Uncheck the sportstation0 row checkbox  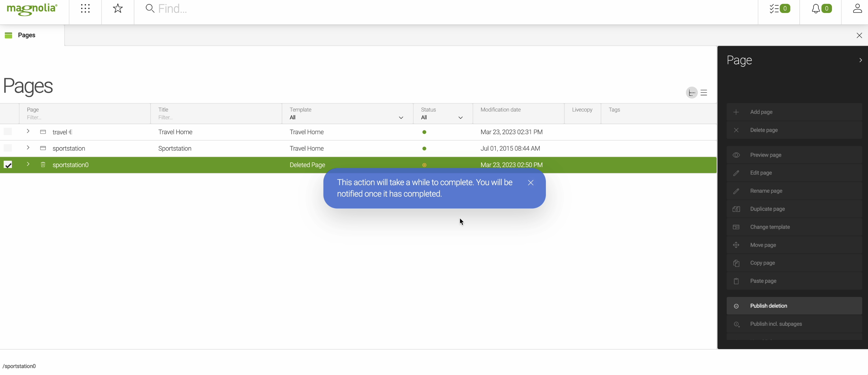point(8,165)
